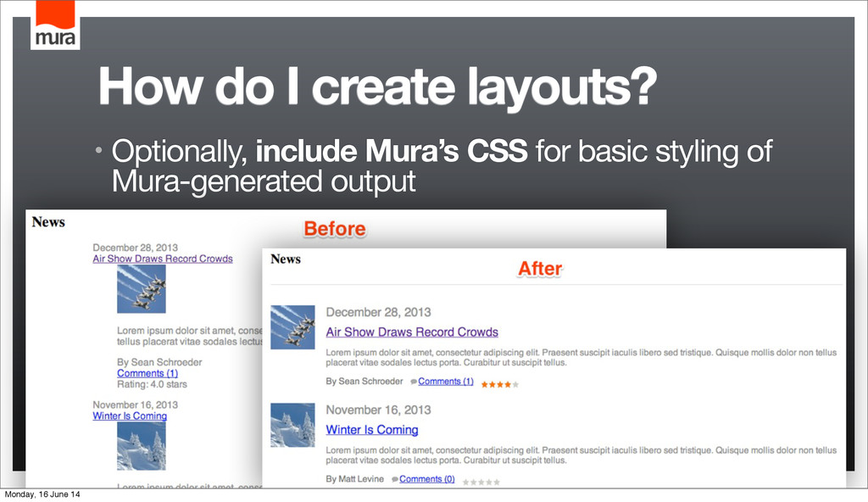Viewport: 868px width, 502px height.
Task: Click 'News' heading in After panel
Action: (x=286, y=259)
